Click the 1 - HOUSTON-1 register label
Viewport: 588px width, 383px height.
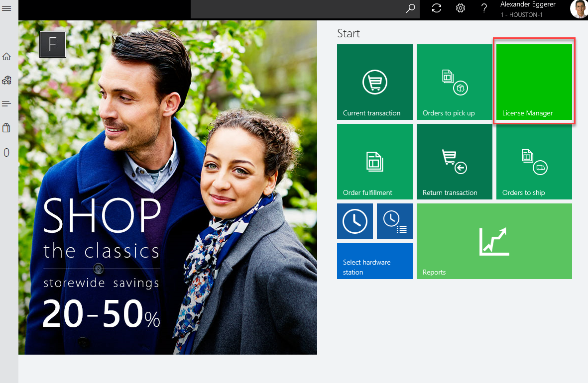click(x=521, y=15)
